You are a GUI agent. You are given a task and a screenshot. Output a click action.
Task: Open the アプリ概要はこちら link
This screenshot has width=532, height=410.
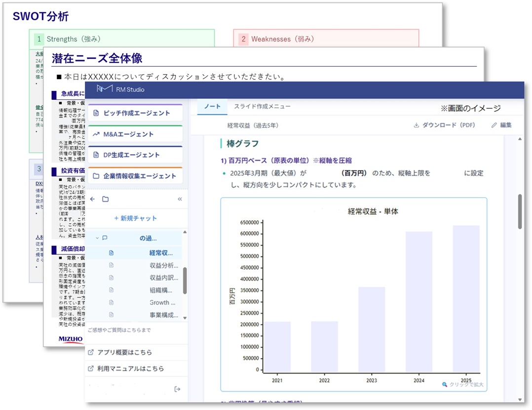(124, 352)
